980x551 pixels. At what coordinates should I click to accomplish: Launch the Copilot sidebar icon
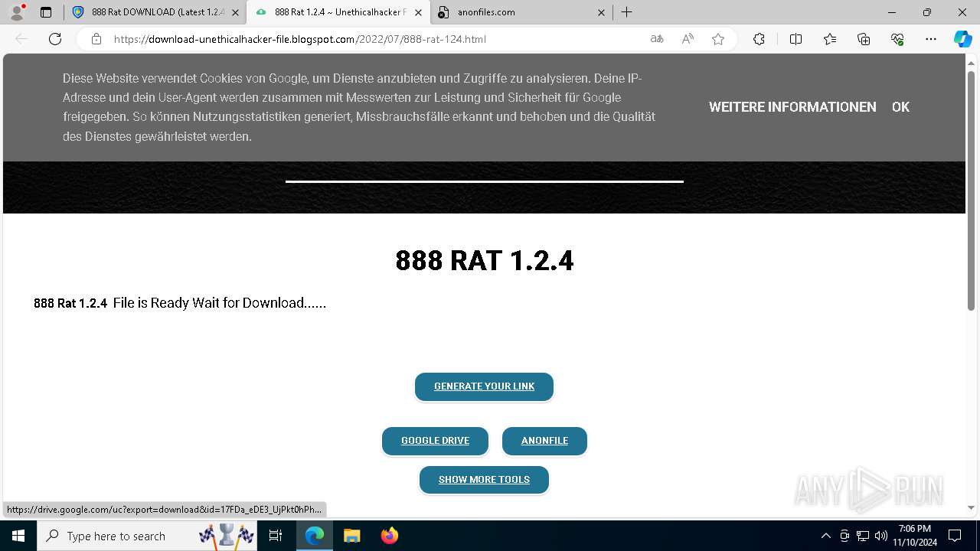click(x=962, y=39)
